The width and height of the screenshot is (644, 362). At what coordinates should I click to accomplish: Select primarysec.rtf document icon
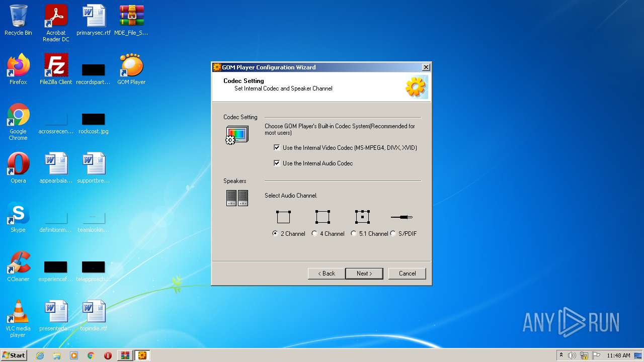[x=94, y=20]
